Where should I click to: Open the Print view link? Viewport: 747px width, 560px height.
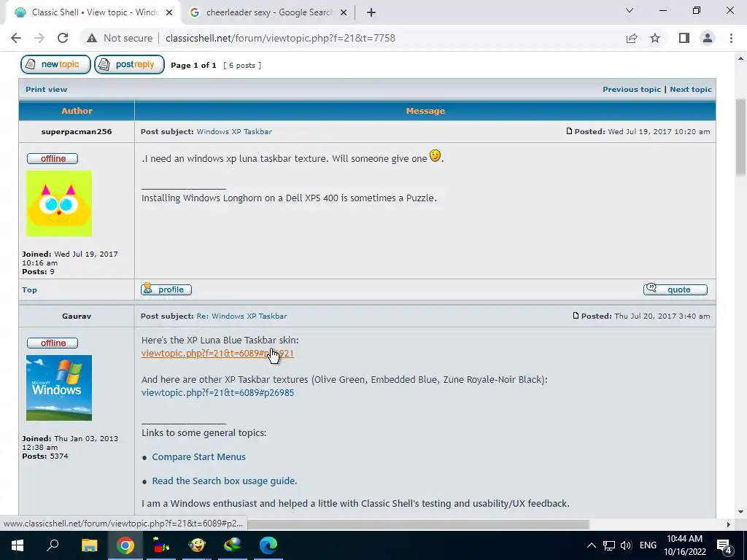(46, 89)
